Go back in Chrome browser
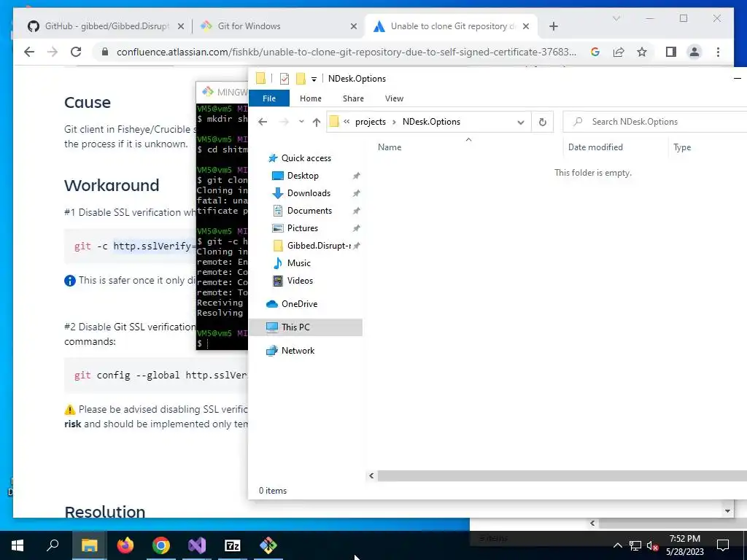The image size is (747, 560). [29, 52]
